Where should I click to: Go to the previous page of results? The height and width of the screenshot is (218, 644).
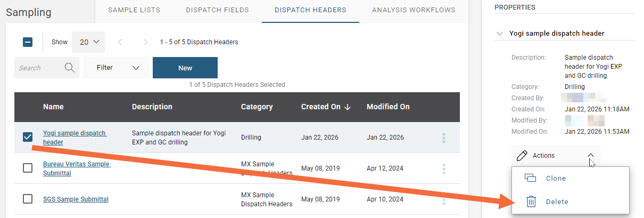[x=120, y=42]
